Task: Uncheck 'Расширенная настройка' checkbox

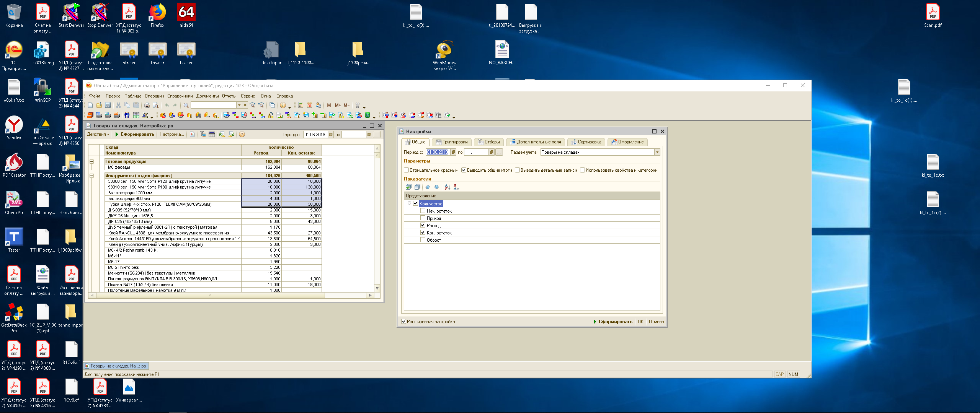Action: tap(403, 322)
